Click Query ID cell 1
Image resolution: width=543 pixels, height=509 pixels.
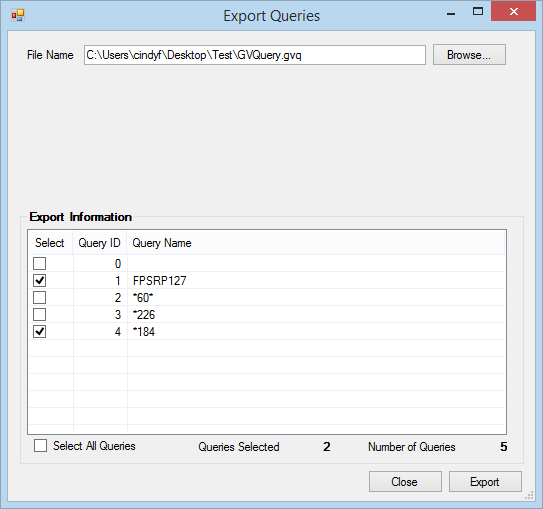click(100, 280)
